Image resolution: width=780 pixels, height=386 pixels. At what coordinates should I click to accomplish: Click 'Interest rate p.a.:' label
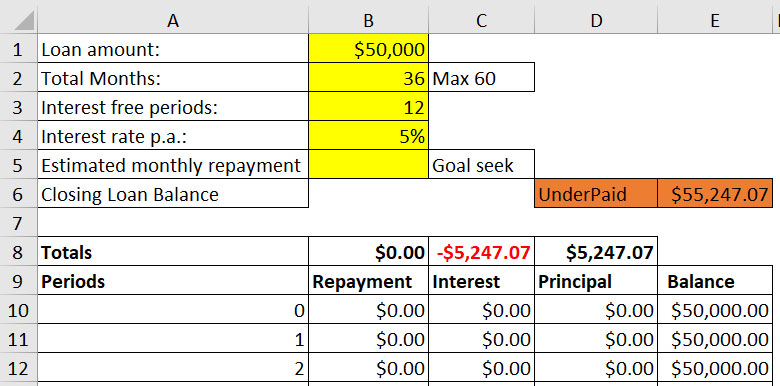(x=173, y=135)
